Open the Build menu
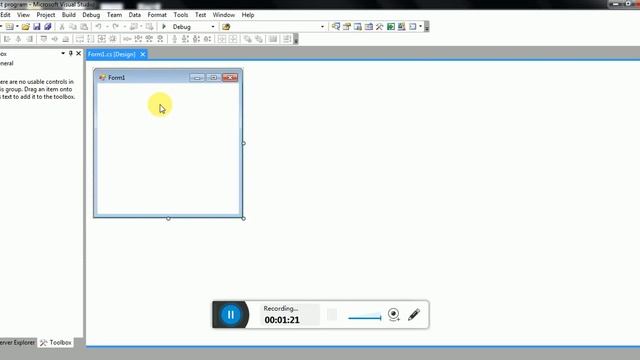 [69, 15]
